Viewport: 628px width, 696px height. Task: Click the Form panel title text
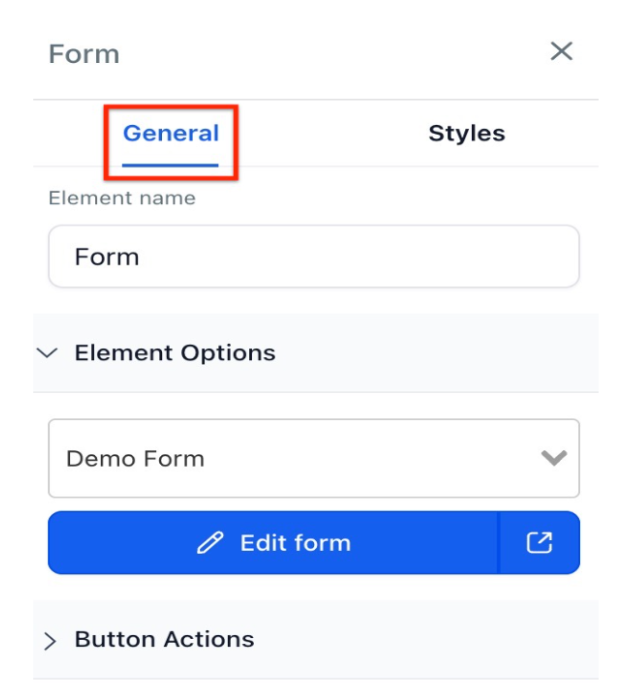coord(84,54)
